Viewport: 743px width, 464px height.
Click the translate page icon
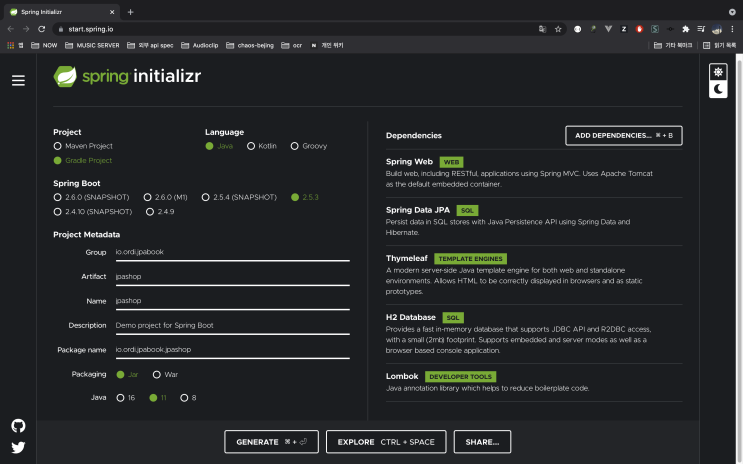click(543, 29)
